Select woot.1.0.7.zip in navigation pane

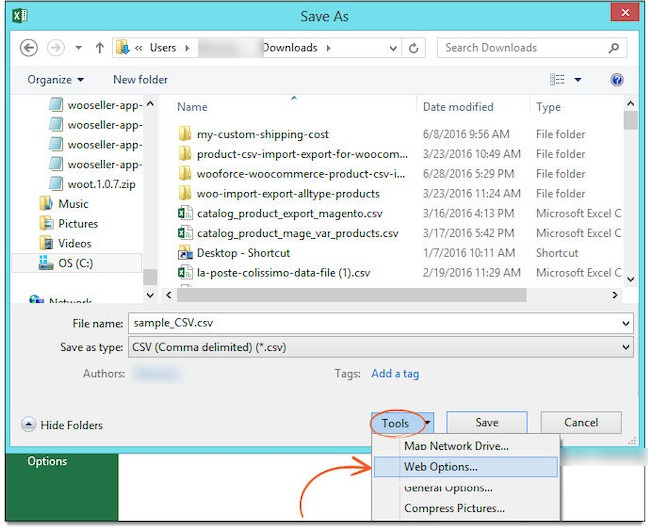click(92, 184)
